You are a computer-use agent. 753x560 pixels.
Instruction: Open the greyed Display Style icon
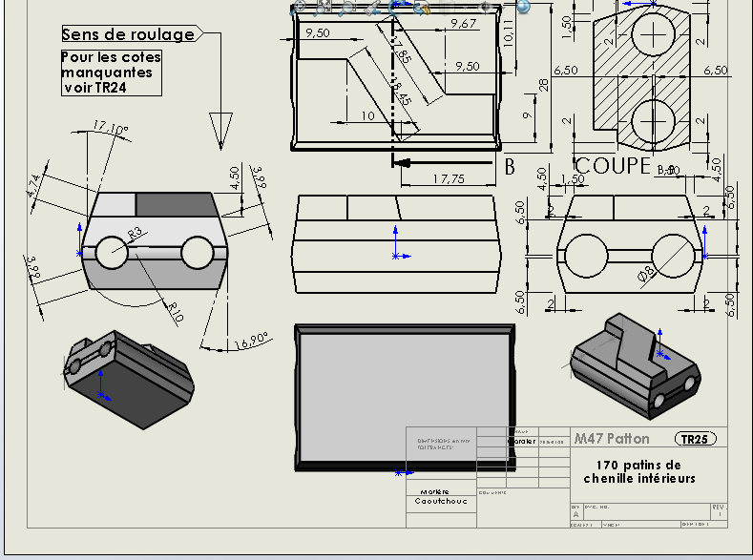tap(447, 7)
